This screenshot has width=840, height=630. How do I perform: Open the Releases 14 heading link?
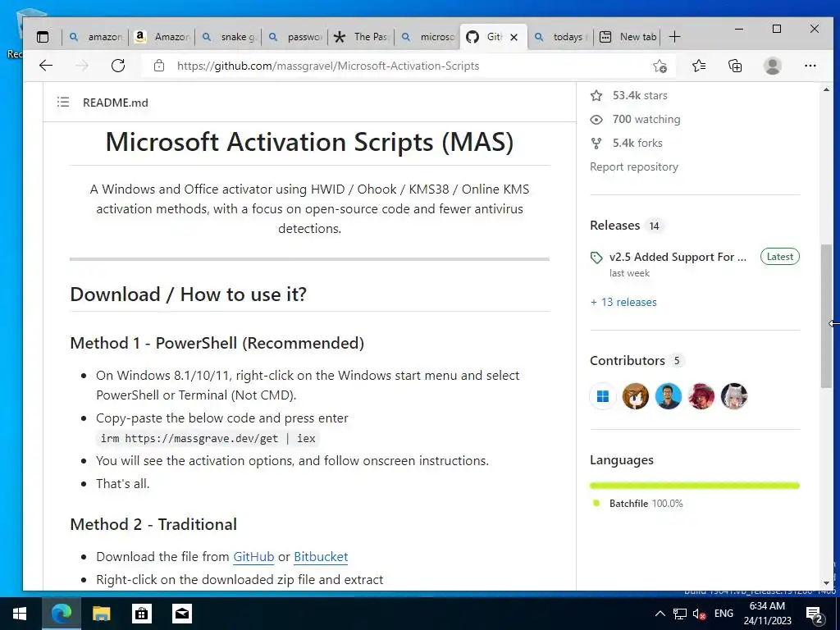pos(626,226)
